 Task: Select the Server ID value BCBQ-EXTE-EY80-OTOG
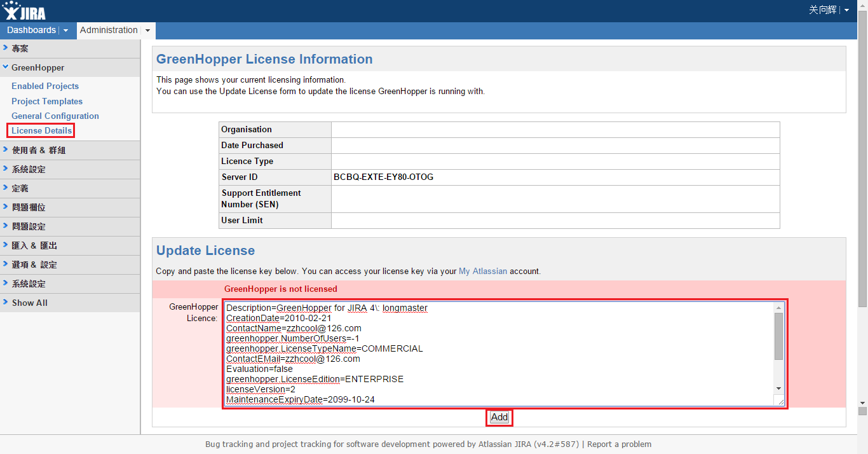(x=383, y=177)
